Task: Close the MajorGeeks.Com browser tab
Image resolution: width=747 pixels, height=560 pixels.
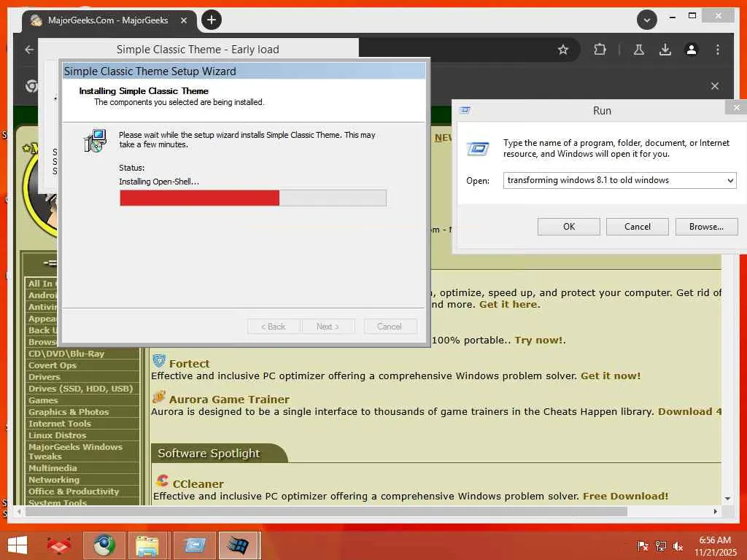Action: pos(183,20)
